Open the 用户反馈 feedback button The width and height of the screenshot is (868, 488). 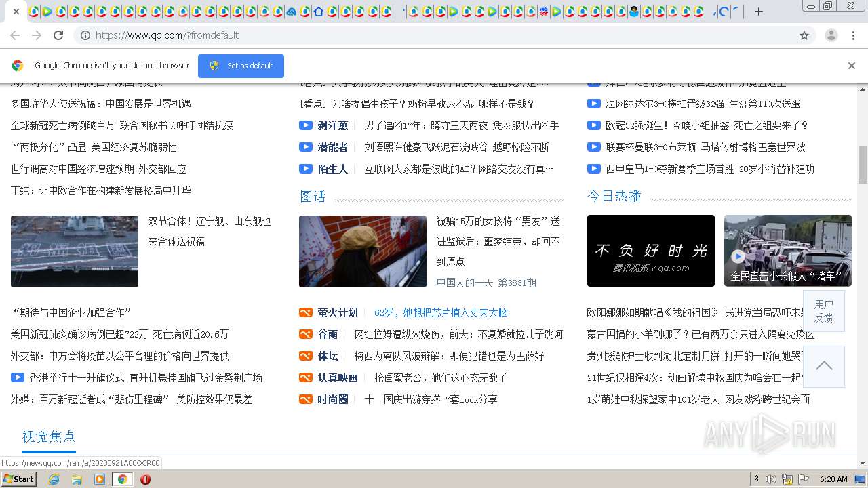coord(824,311)
